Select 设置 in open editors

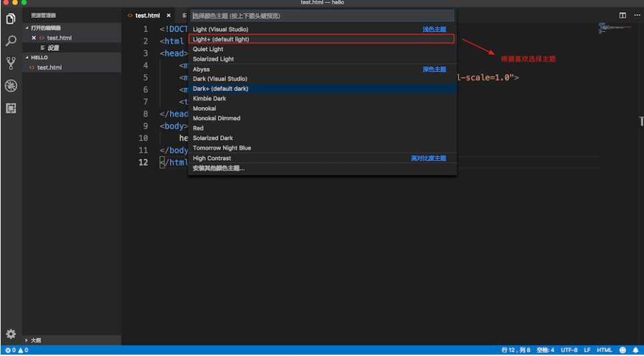tap(72, 48)
